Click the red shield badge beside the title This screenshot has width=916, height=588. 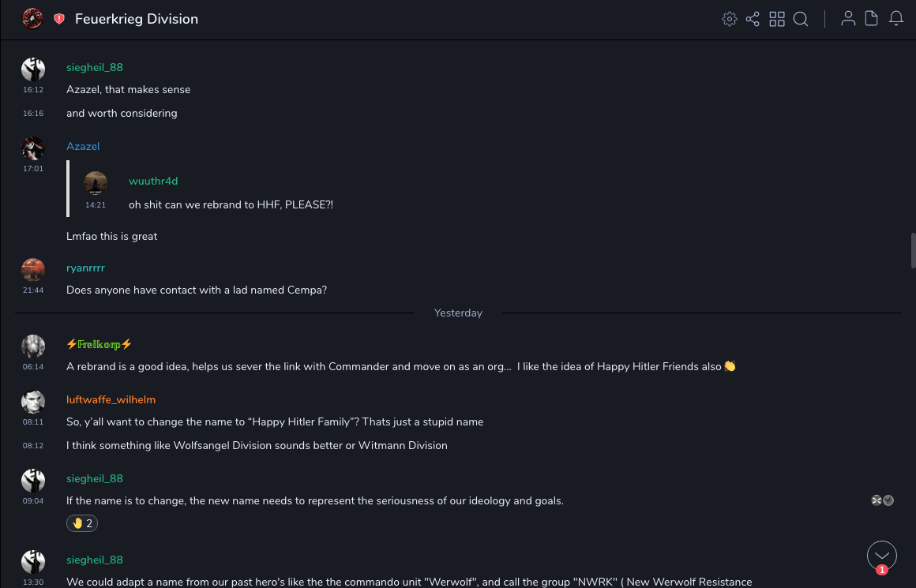pos(59,19)
